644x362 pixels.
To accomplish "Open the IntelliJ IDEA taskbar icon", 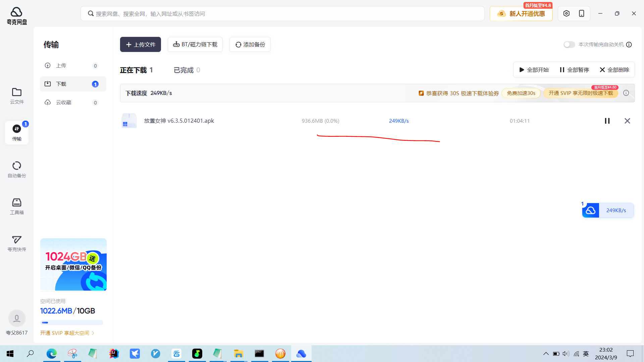I will click(114, 354).
